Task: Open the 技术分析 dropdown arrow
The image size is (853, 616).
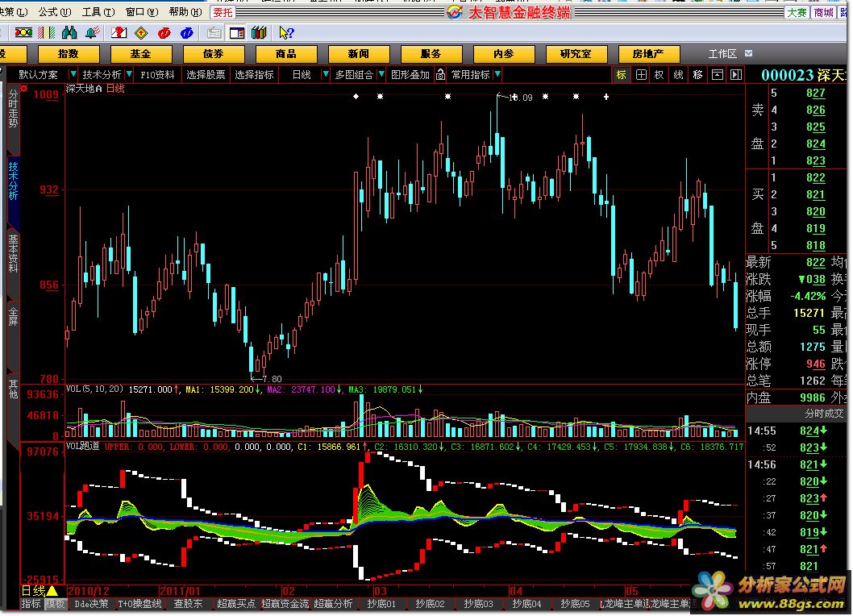Action: point(129,74)
